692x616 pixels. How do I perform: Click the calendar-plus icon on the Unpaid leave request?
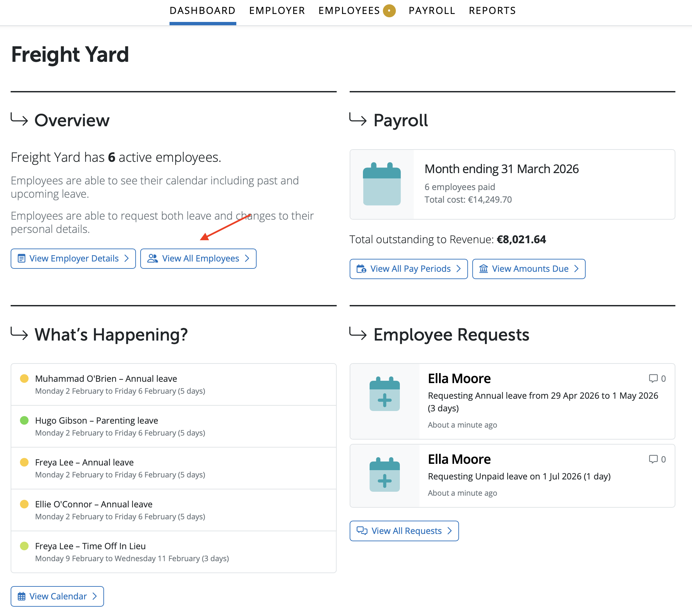[384, 474]
